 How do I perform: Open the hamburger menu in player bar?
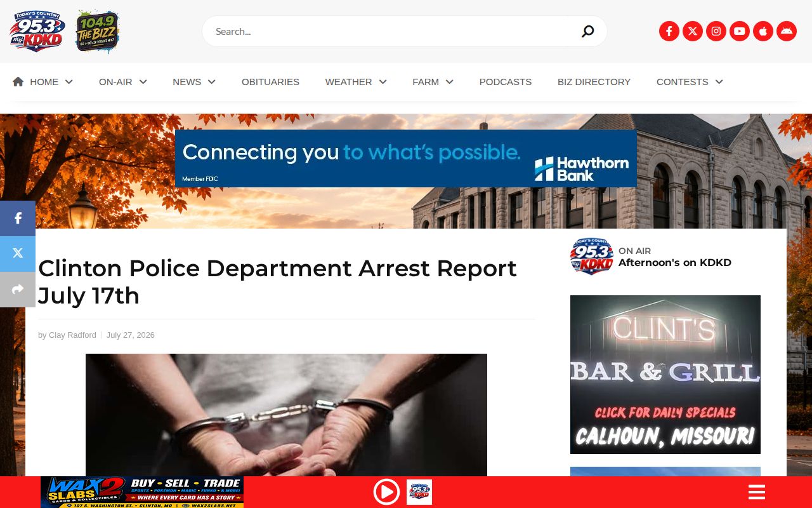(x=757, y=492)
